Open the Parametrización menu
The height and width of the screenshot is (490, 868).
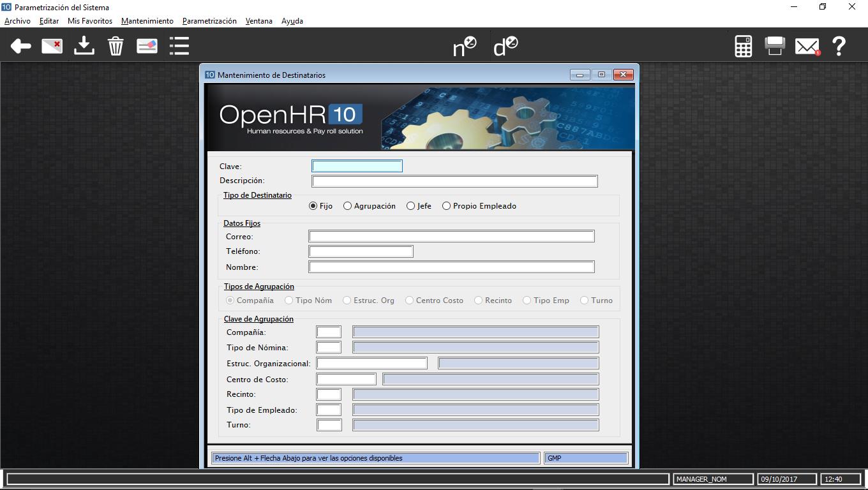209,21
